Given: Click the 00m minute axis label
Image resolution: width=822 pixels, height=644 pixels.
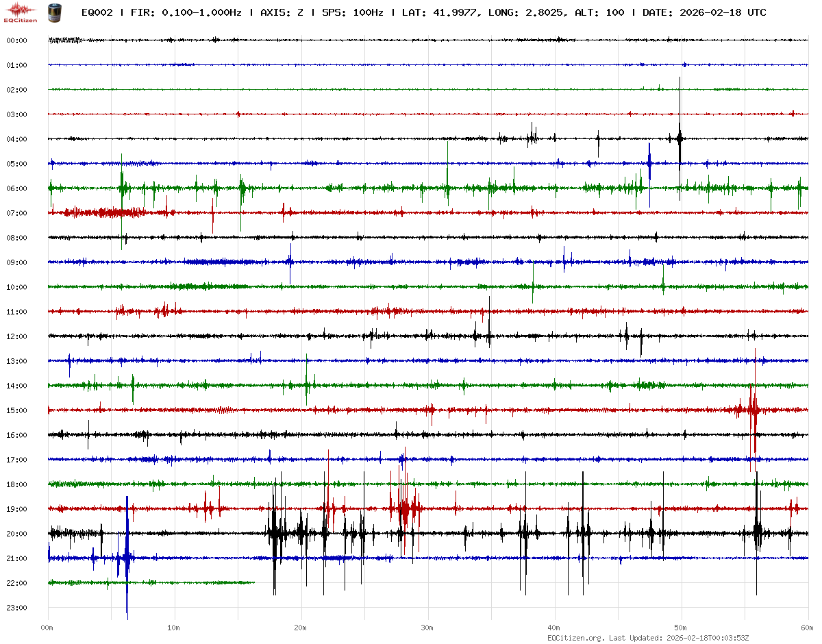Looking at the screenshot, I should [47, 628].
